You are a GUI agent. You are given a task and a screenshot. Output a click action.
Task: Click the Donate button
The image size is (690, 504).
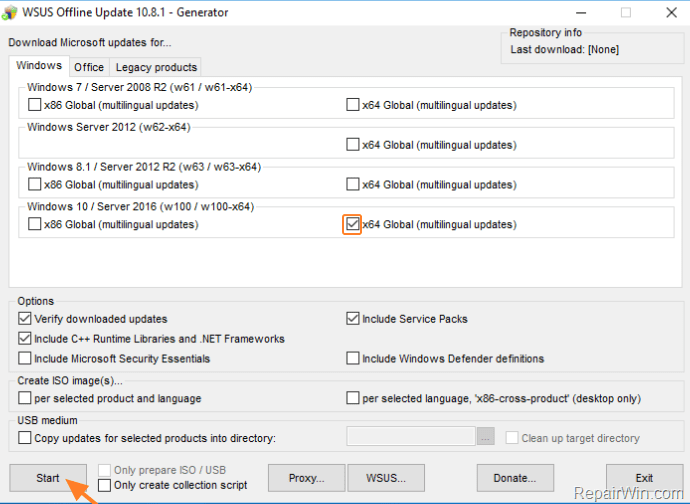coord(515,478)
